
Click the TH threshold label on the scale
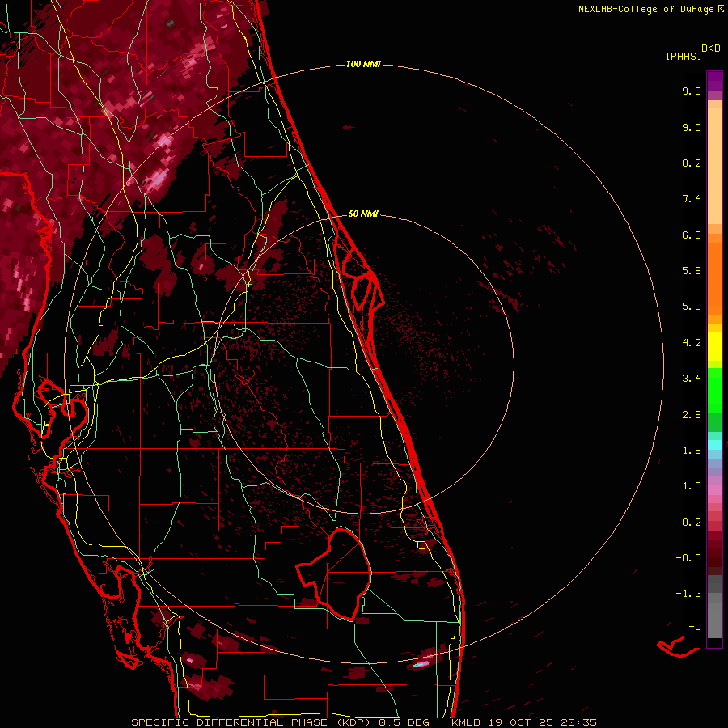click(695, 630)
